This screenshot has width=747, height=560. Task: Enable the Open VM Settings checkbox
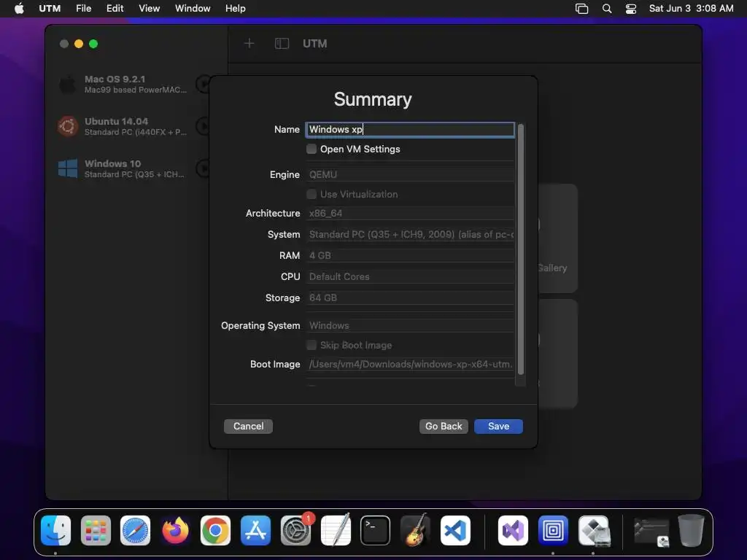coord(311,149)
